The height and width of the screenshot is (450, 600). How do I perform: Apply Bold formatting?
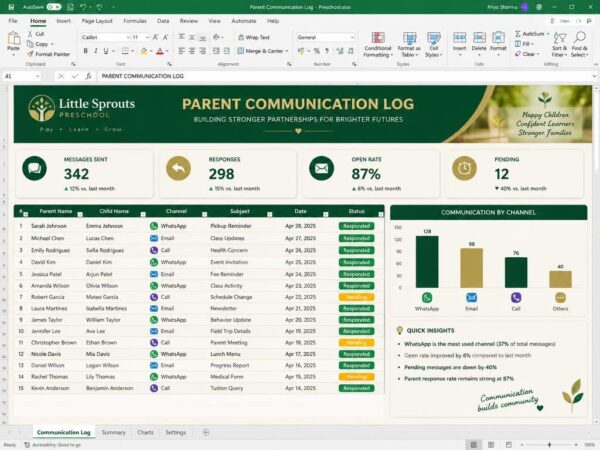pyautogui.click(x=85, y=51)
